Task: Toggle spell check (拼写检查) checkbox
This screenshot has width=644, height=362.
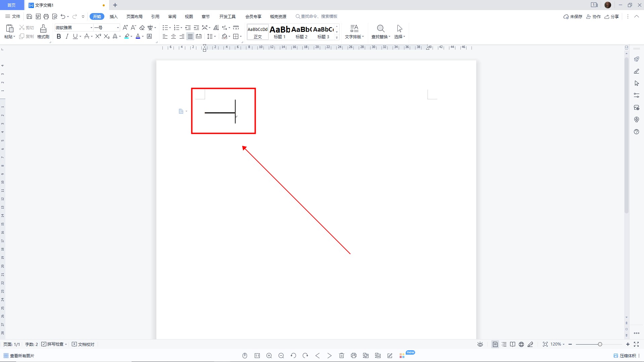Action: pos(44,344)
